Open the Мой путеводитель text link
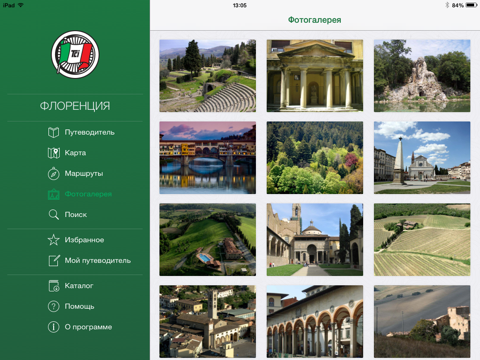 pyautogui.click(x=98, y=260)
